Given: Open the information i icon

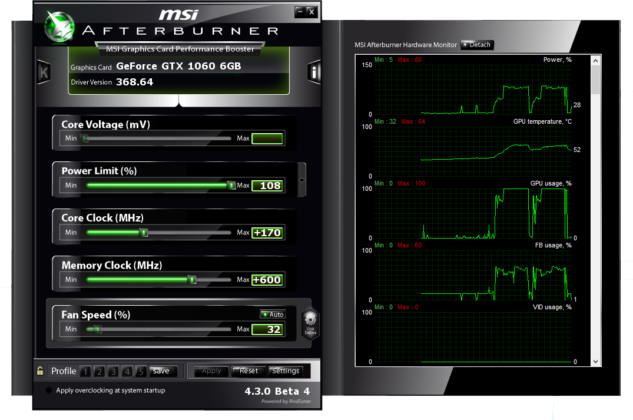Looking at the screenshot, I should coord(314,73).
